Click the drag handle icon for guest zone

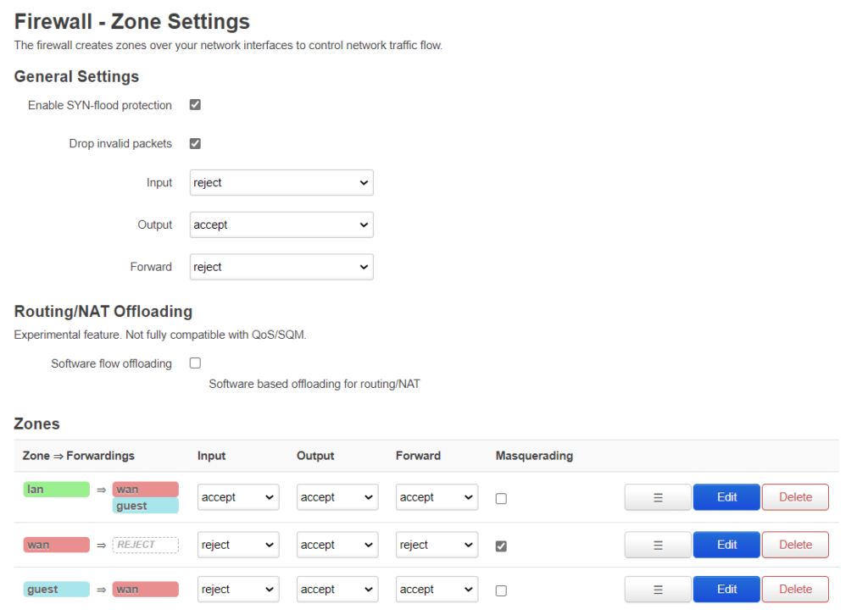click(658, 590)
